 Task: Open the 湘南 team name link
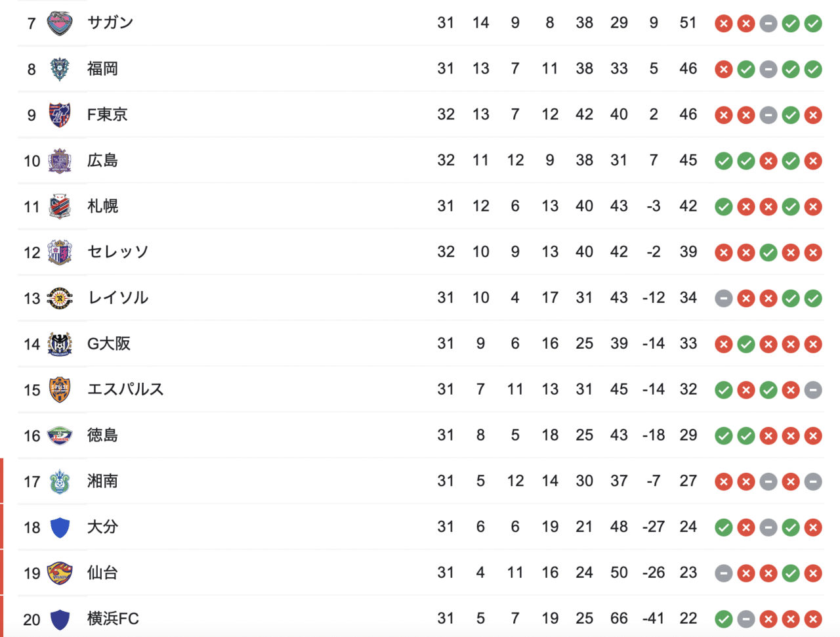coord(102,481)
